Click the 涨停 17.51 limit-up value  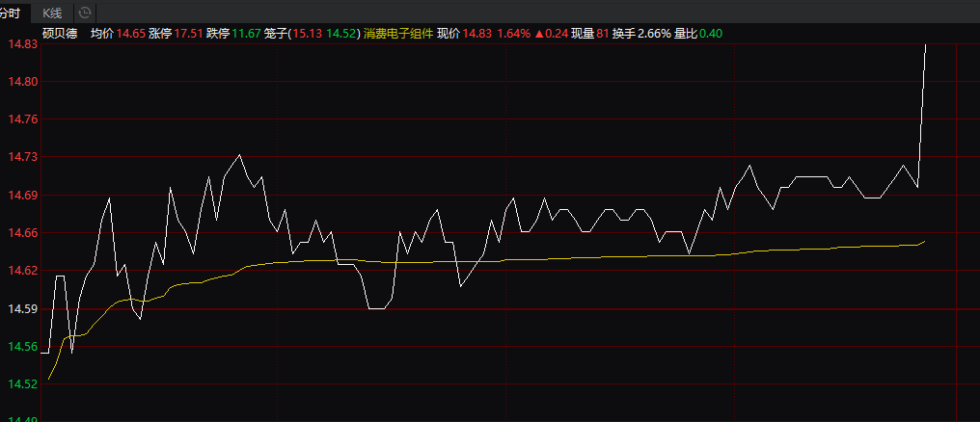coord(189,34)
